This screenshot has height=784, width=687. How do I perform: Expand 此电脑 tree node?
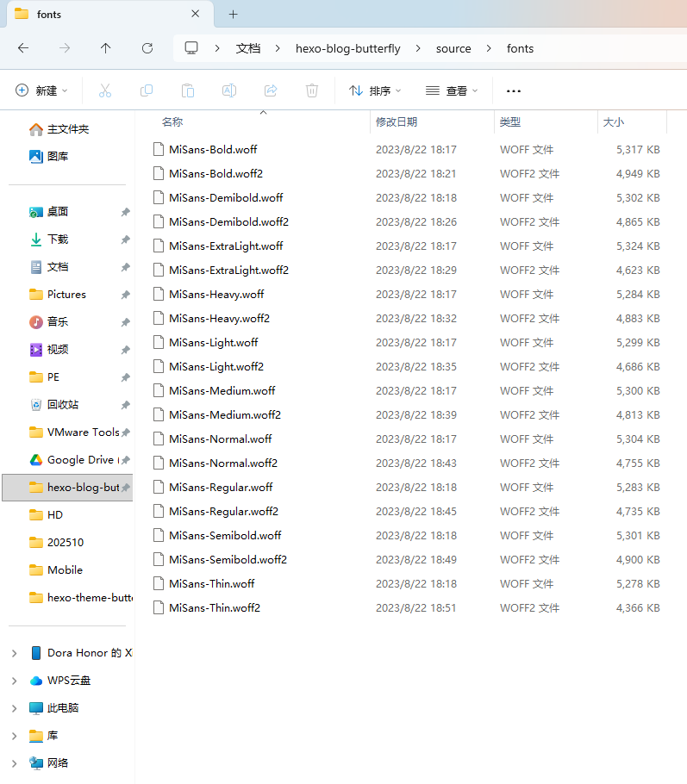click(15, 708)
